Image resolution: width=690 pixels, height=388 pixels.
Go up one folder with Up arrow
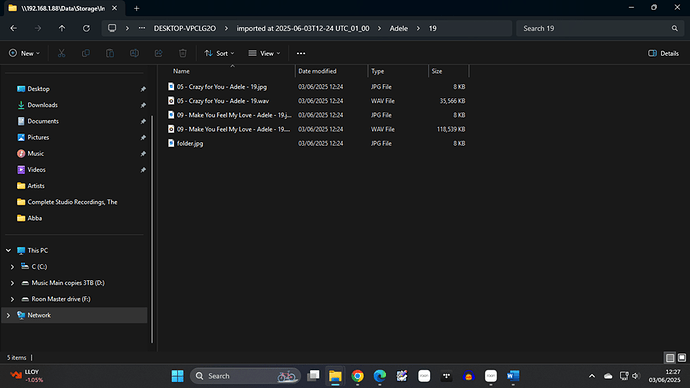62,28
